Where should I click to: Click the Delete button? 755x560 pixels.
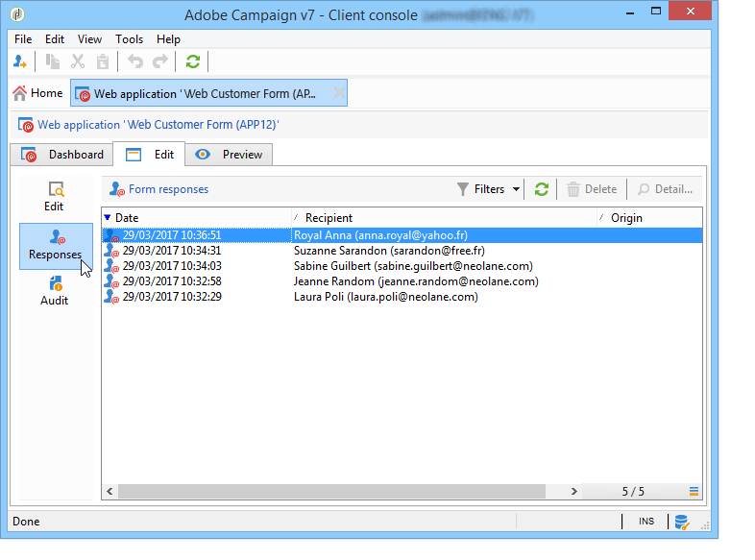[x=592, y=189]
